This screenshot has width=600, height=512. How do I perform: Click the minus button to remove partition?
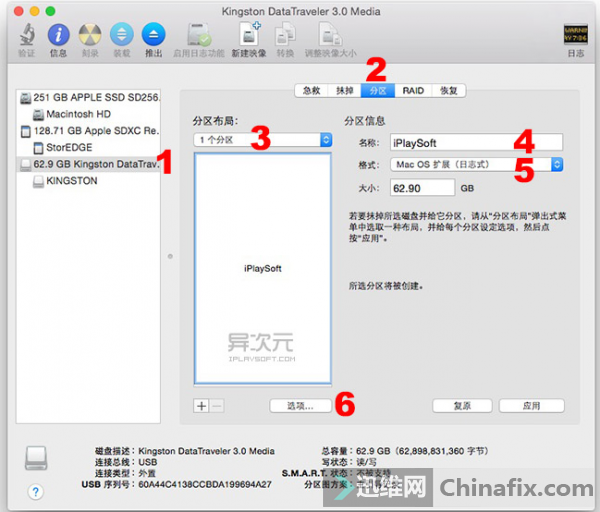(217, 406)
